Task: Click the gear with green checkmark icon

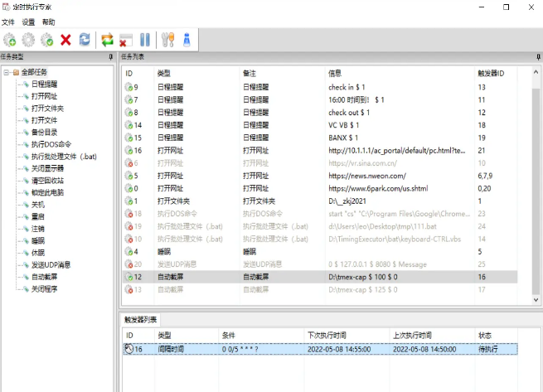Action: point(47,39)
